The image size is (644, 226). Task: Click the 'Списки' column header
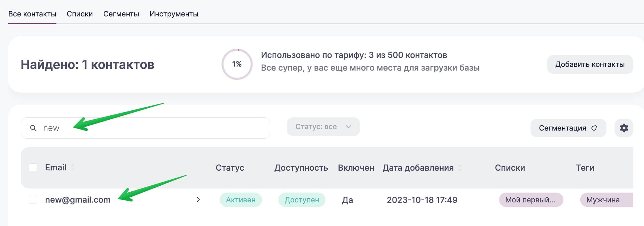point(510,167)
